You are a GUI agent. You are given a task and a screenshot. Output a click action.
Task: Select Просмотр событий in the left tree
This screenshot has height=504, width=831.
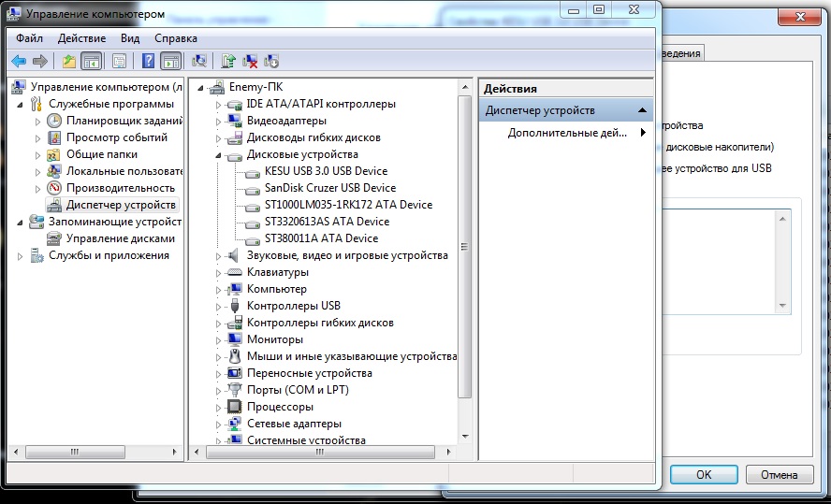click(117, 137)
